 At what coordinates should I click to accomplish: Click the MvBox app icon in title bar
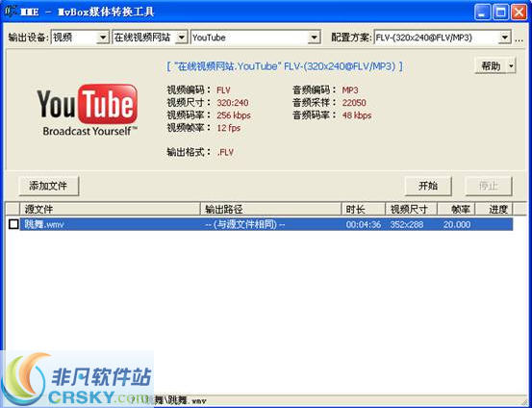point(10,11)
